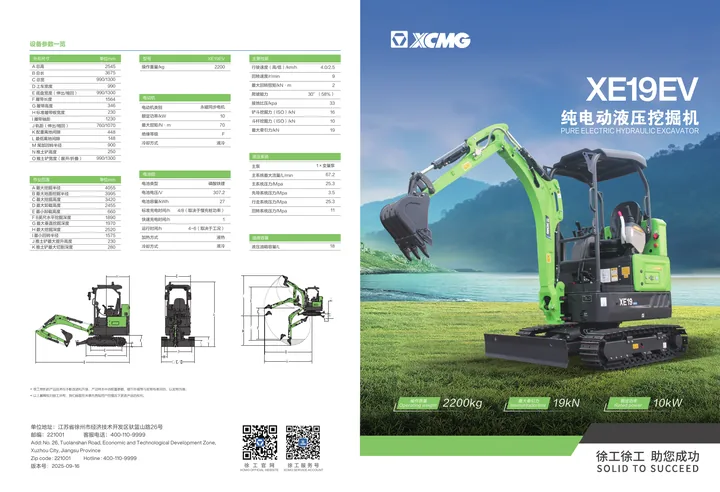
Task: Select the Zip code : 221001 text
Action: (x=51, y=458)
